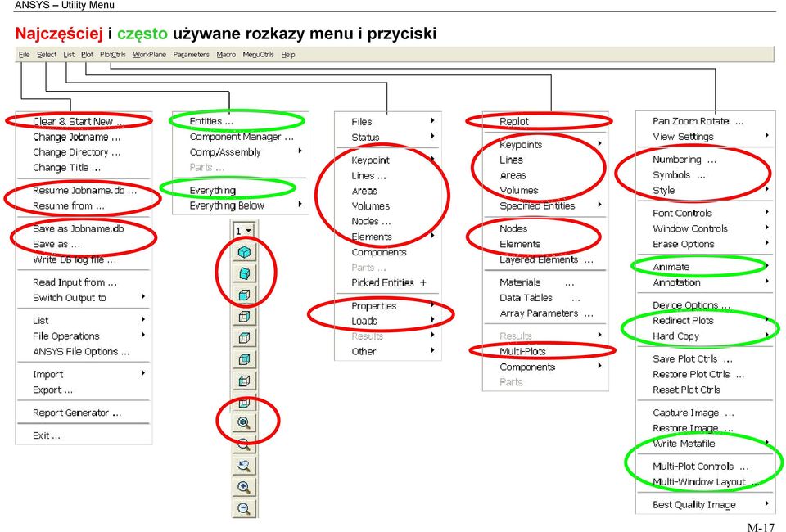Expand the Files submenu arrow

point(432,121)
